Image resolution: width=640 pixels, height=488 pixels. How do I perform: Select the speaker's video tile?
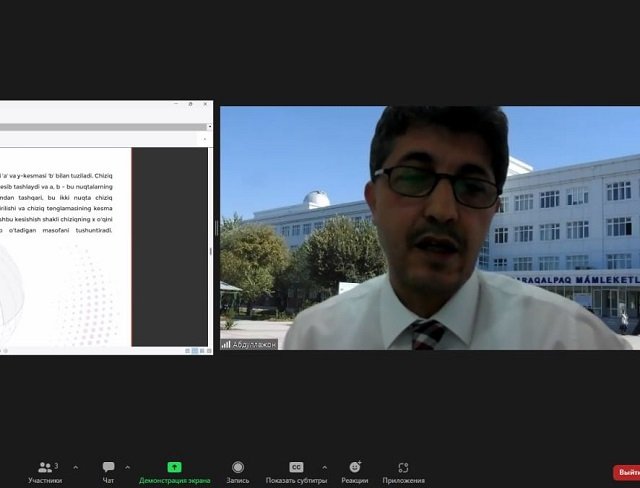pos(430,228)
